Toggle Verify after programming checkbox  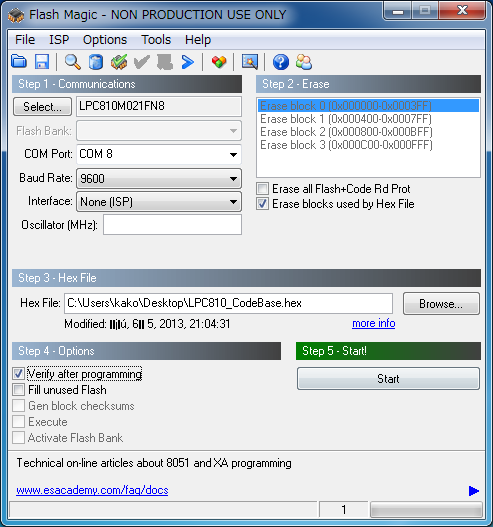[18, 373]
